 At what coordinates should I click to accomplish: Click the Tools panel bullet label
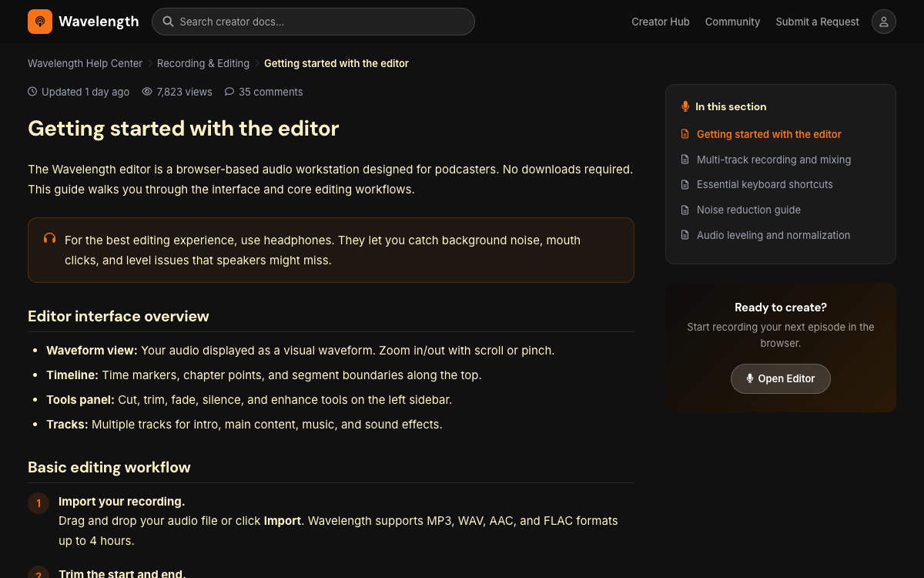coord(80,399)
